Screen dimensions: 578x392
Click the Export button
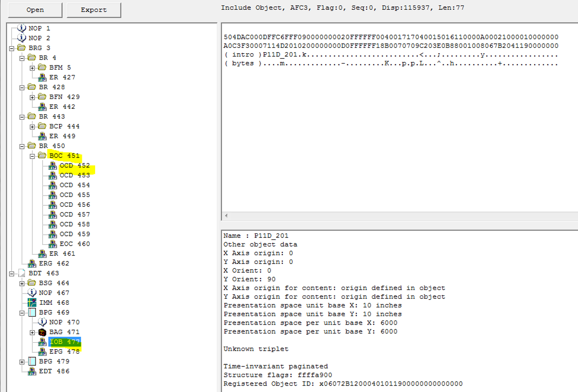click(x=94, y=10)
